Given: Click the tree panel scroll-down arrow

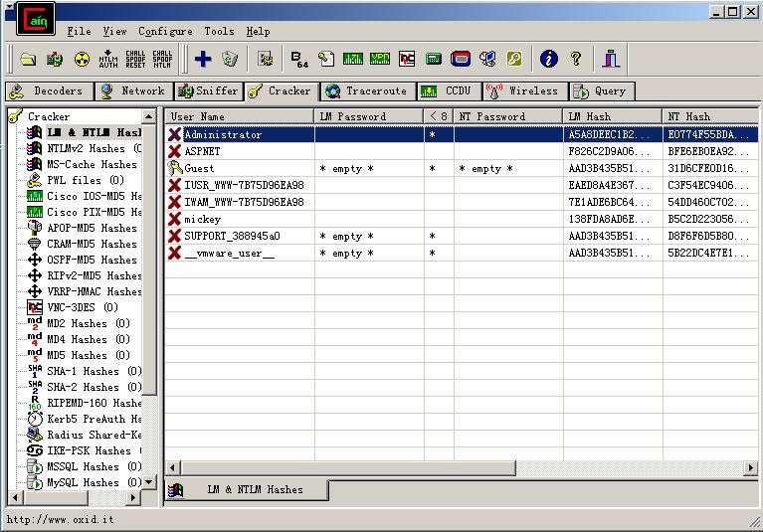Looking at the screenshot, I should pyautogui.click(x=149, y=482).
